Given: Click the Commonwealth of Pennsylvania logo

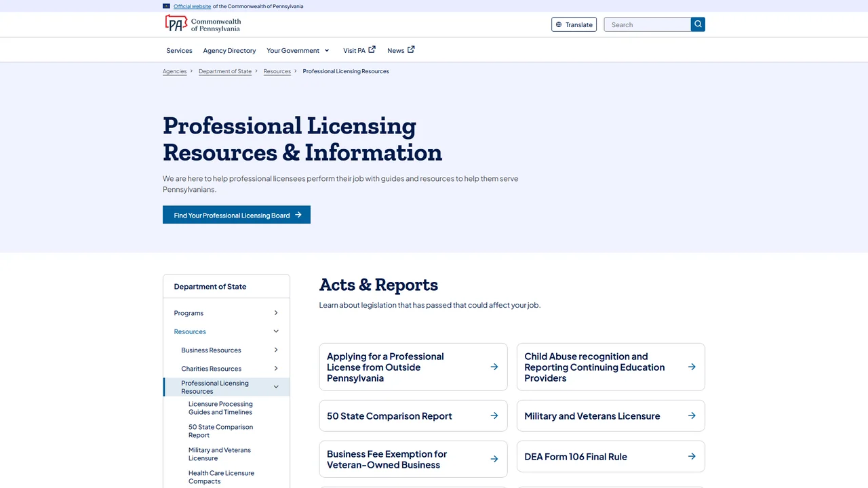Looking at the screenshot, I should pyautogui.click(x=203, y=24).
